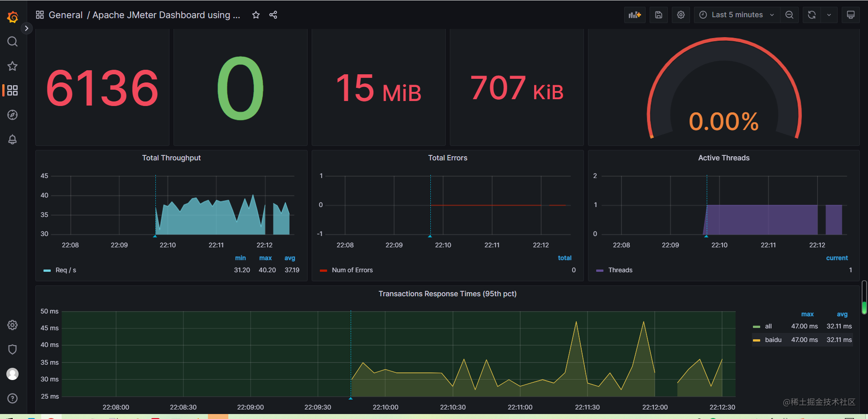Screen dimensions: 868x419
Task: Open the Search panel in sidebar
Action: click(x=12, y=41)
